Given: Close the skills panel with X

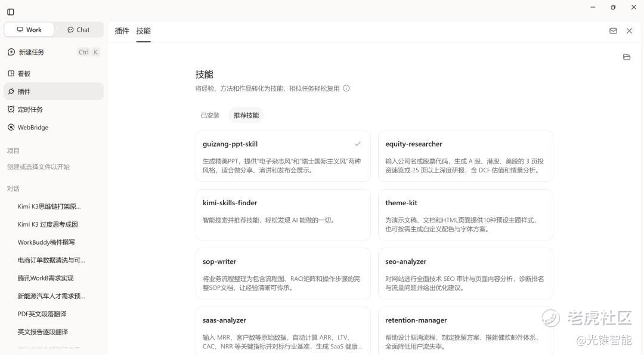Looking at the screenshot, I should tap(629, 31).
